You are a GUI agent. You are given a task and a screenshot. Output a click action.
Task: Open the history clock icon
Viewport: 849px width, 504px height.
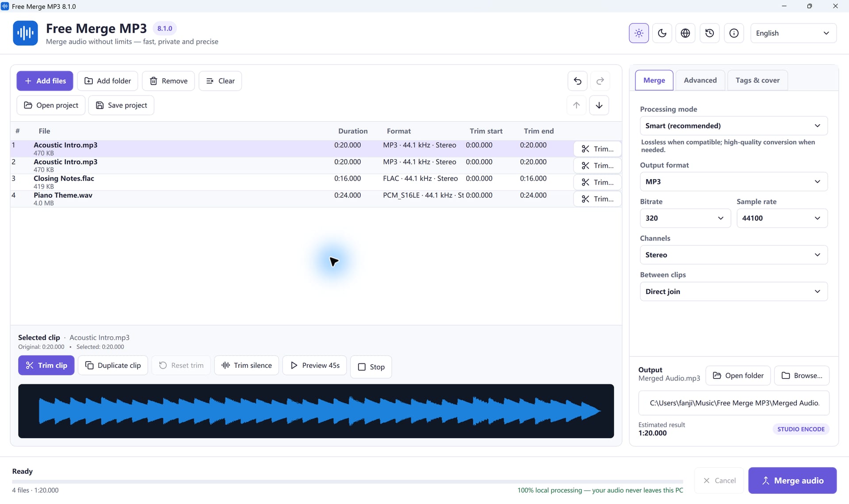click(710, 33)
